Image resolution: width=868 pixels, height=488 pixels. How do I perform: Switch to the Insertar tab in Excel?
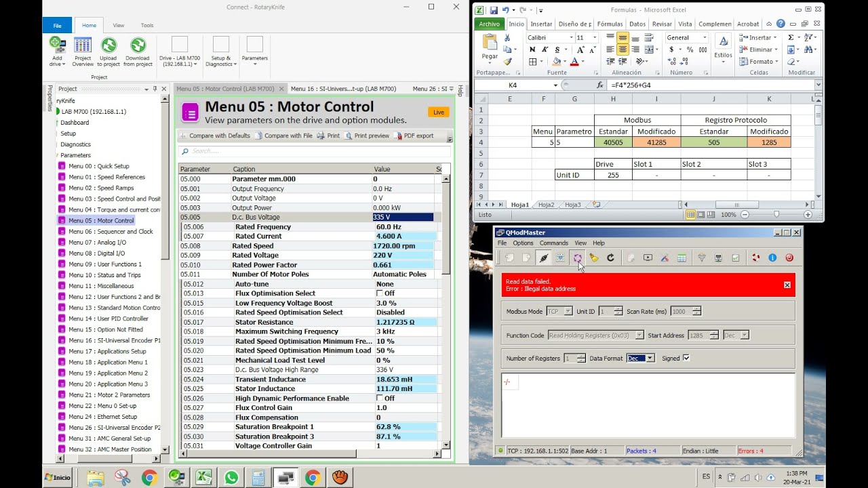coord(541,24)
